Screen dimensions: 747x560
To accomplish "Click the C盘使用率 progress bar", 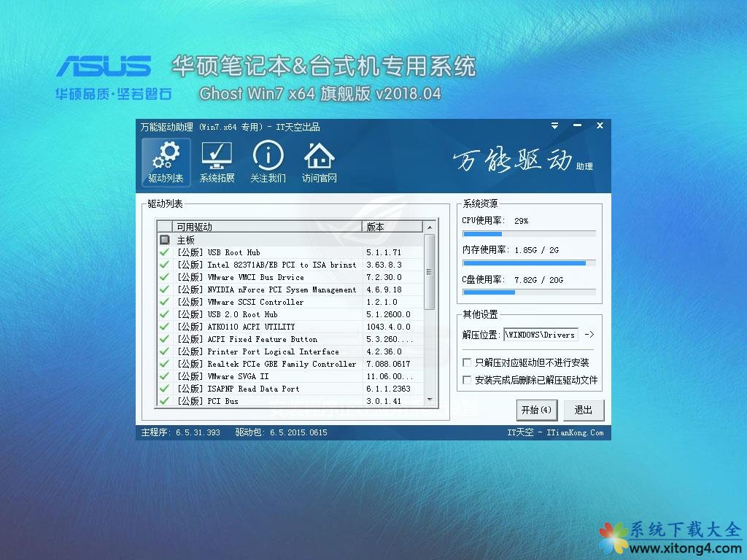I will coord(529,292).
